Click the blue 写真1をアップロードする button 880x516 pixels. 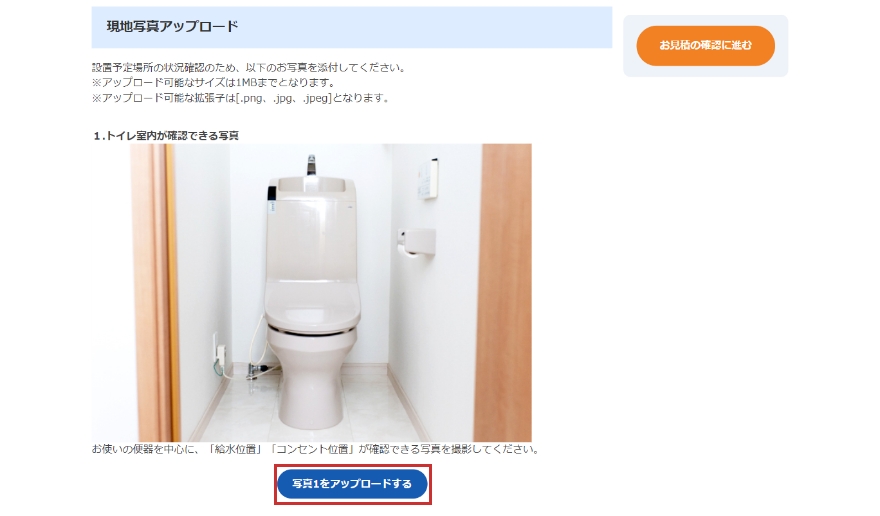352,483
